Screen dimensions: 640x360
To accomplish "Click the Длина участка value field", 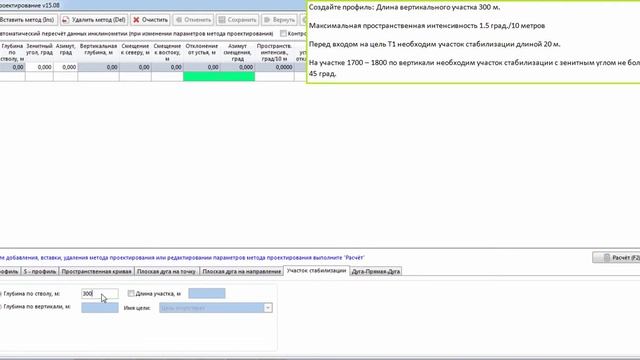I will (x=207, y=293).
